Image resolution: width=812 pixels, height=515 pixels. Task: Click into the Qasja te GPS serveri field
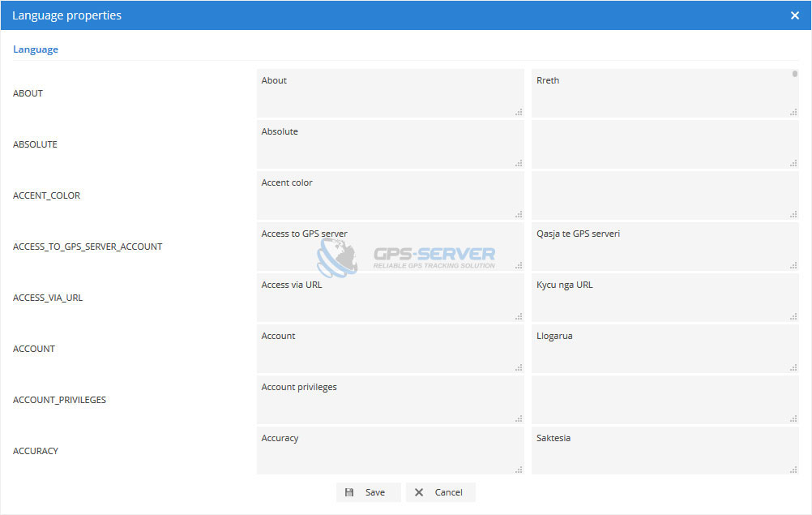tap(665, 247)
